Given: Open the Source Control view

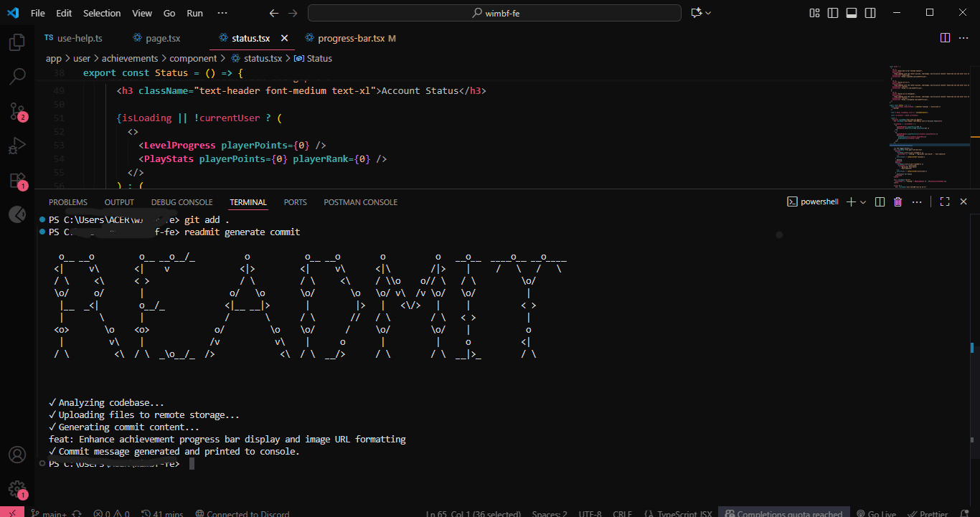Looking at the screenshot, I should point(17,110).
